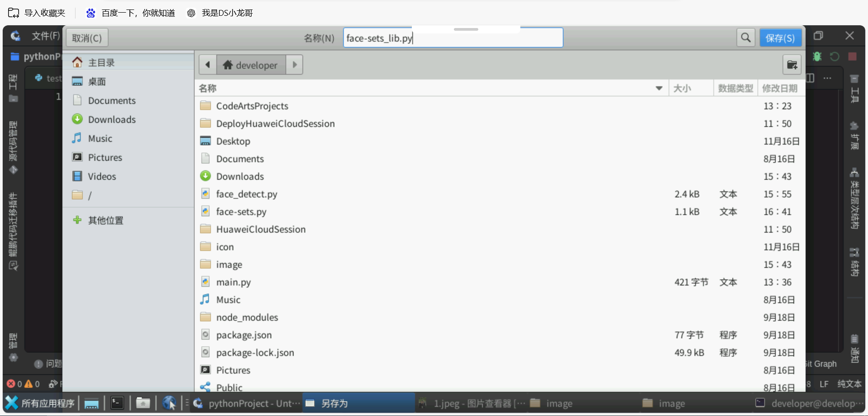Screen dimensions: 868x416
Task: Select face_detect.py in file list
Action: coord(246,194)
